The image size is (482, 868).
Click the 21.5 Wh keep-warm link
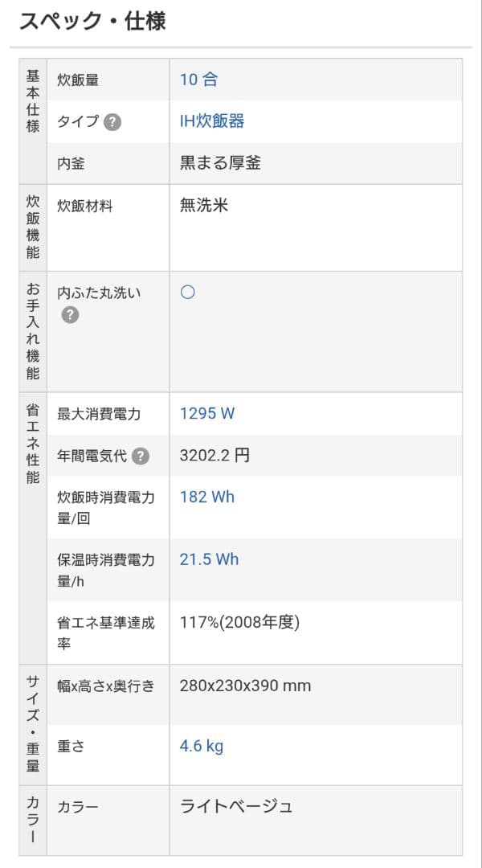tap(209, 559)
